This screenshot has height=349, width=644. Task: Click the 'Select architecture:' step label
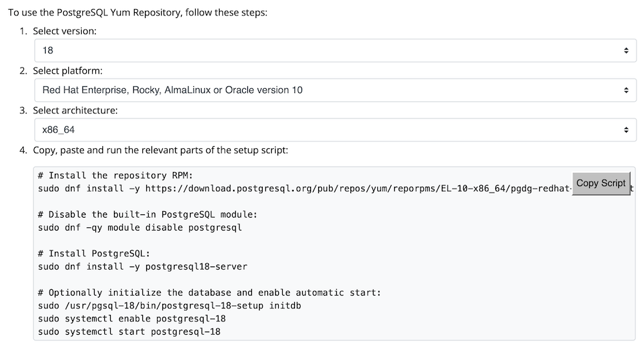(x=75, y=111)
